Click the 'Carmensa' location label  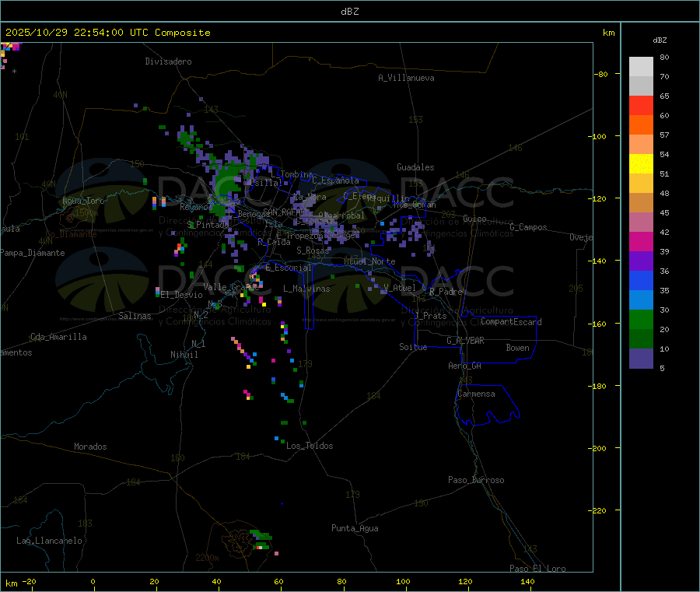476,394
